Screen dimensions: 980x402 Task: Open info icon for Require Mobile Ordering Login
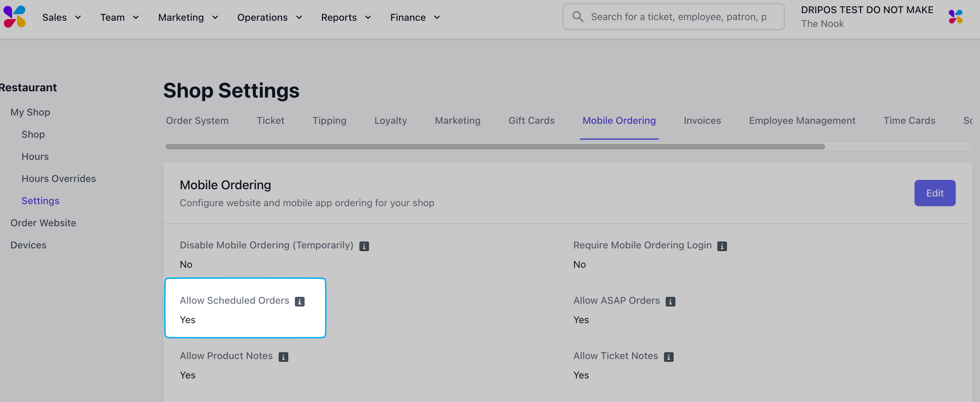pyautogui.click(x=722, y=246)
